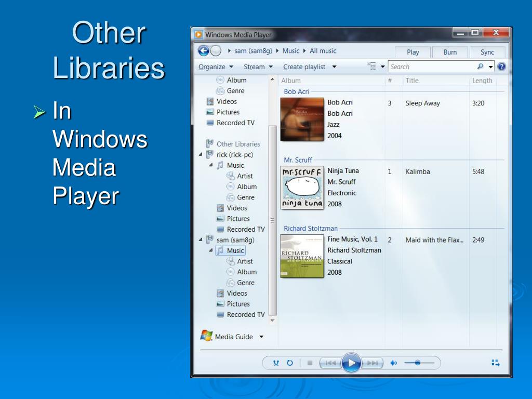
Task: Expand the Media Guide dropdown arrow
Action: pos(261,337)
